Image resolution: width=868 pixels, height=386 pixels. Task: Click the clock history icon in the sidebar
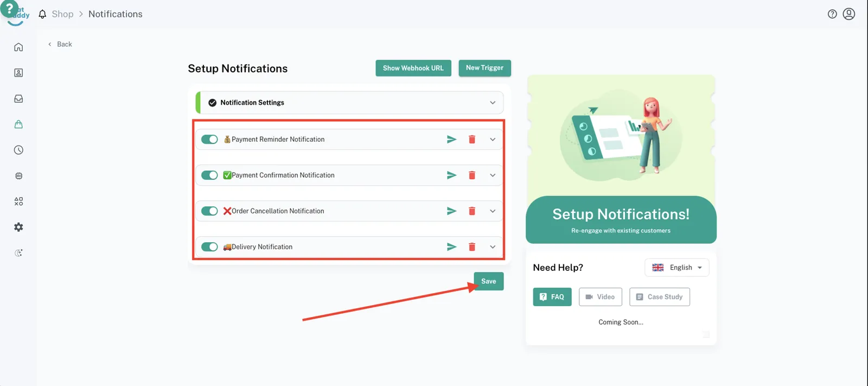click(18, 150)
